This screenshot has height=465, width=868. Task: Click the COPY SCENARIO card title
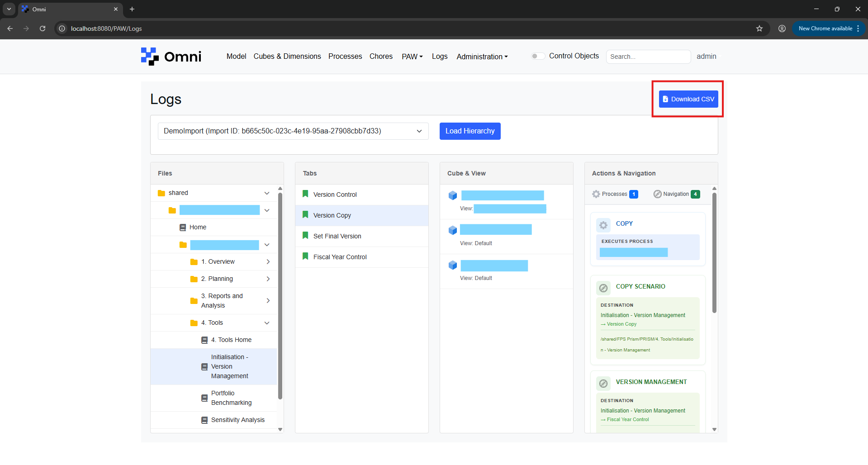pos(640,286)
